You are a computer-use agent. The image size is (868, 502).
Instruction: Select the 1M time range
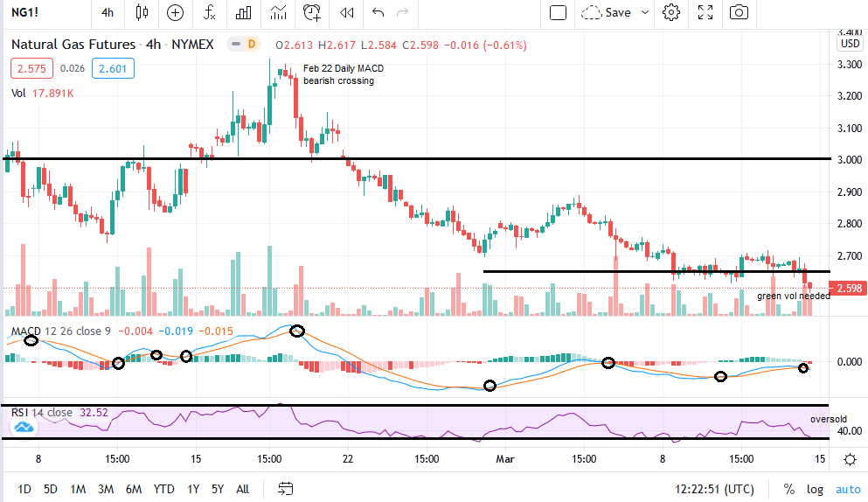78,489
